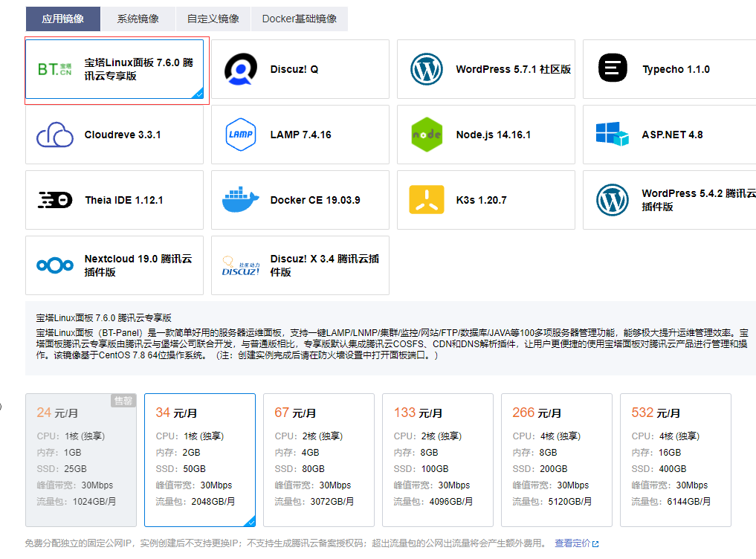Open the Docker基础镜像 tab
Image resolution: width=756 pixels, height=559 pixels.
[300, 19]
